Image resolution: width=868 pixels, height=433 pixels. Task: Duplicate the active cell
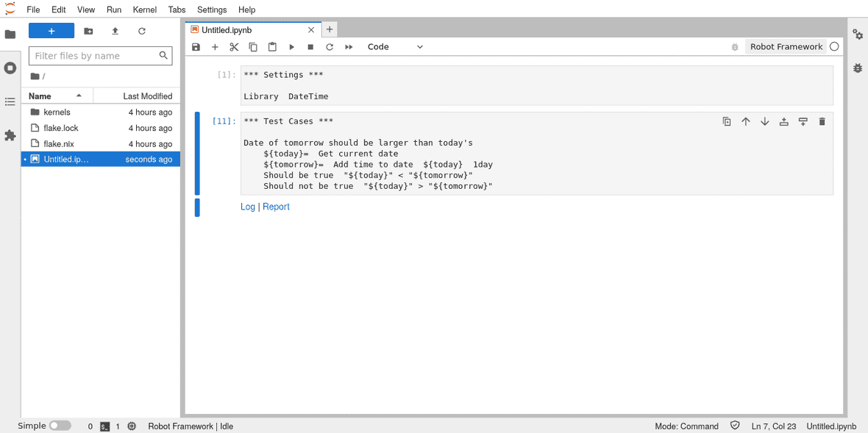(x=726, y=122)
